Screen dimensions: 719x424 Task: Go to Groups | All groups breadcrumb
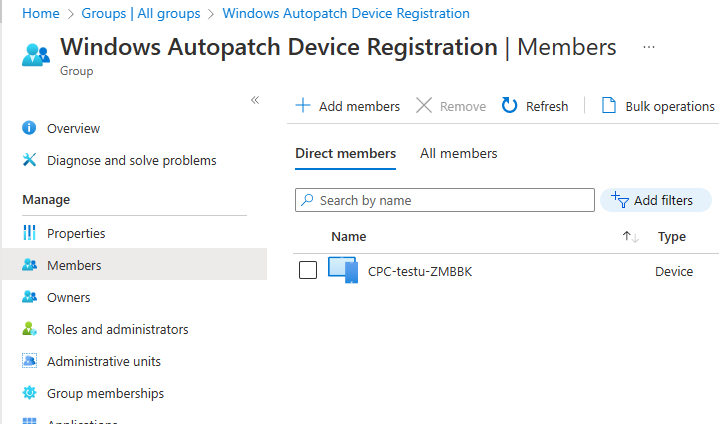[141, 13]
